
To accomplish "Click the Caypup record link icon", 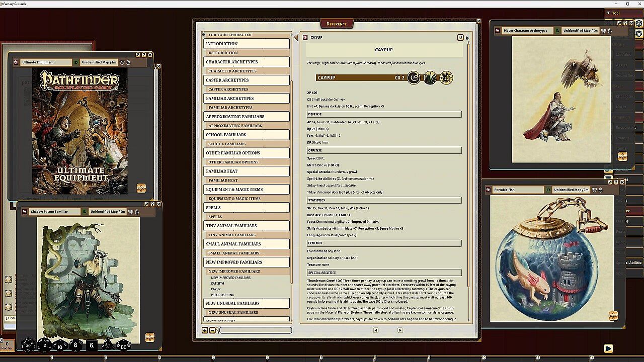I will coord(305,37).
